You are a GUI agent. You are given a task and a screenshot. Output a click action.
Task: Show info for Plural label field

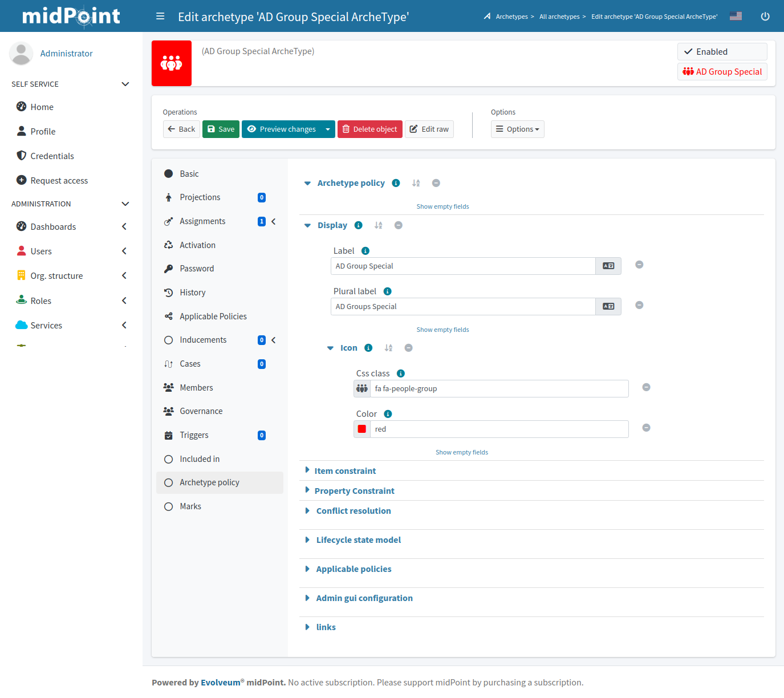[x=388, y=291]
